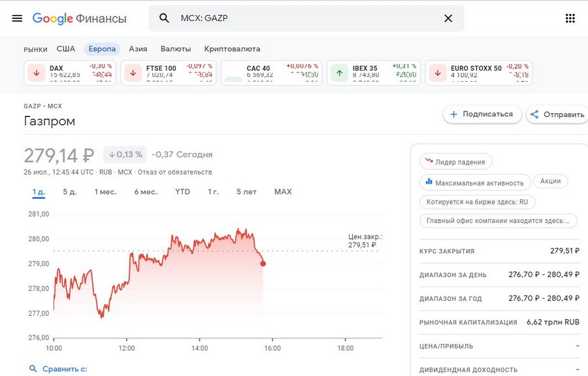Select the 5 д. chart range

click(70, 192)
